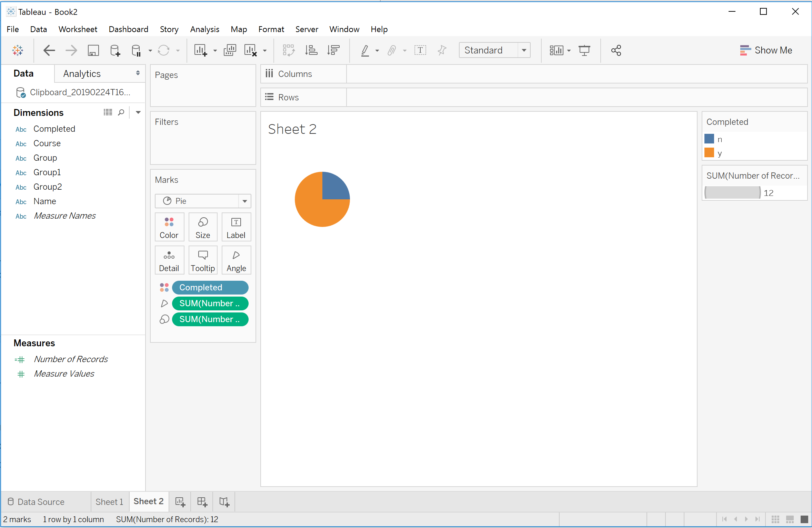Click the New Dashboard tab icon

(x=202, y=502)
